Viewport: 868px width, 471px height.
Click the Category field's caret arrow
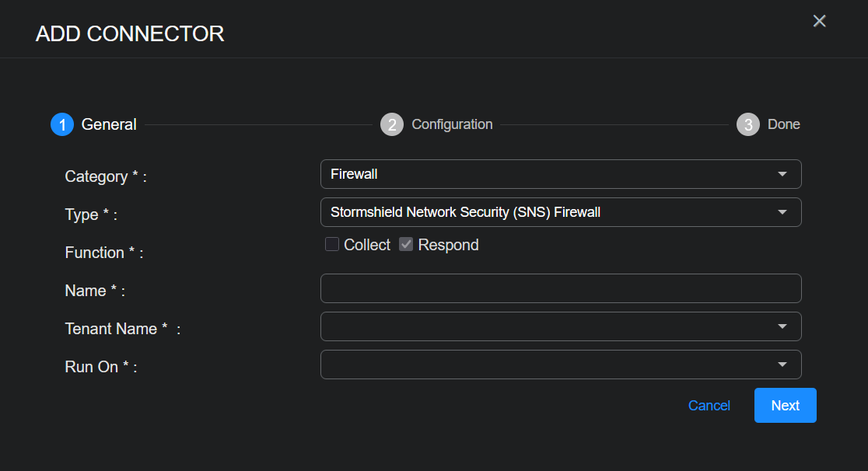pyautogui.click(x=782, y=174)
